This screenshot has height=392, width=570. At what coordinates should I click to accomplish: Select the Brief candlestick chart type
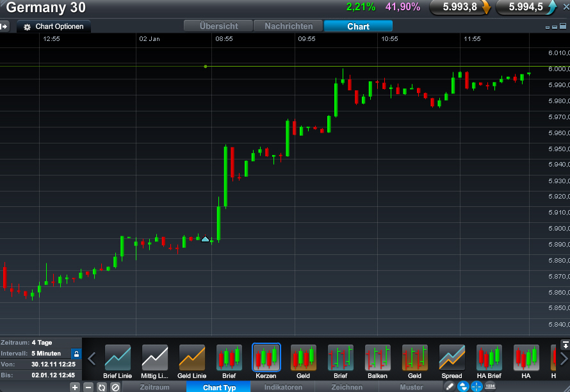click(229, 362)
